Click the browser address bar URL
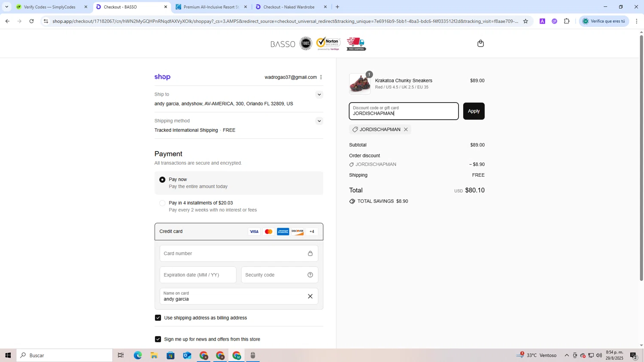 (x=285, y=21)
